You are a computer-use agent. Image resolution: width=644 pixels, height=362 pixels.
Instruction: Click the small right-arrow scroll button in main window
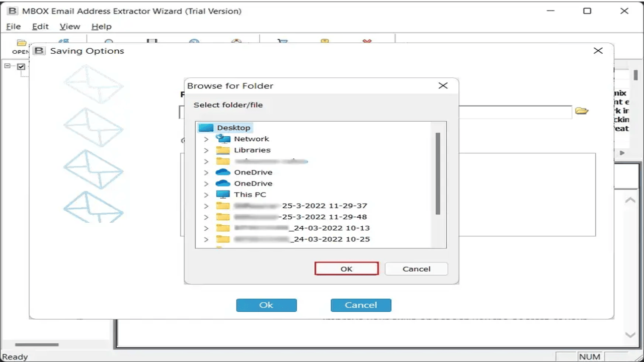pyautogui.click(x=622, y=152)
